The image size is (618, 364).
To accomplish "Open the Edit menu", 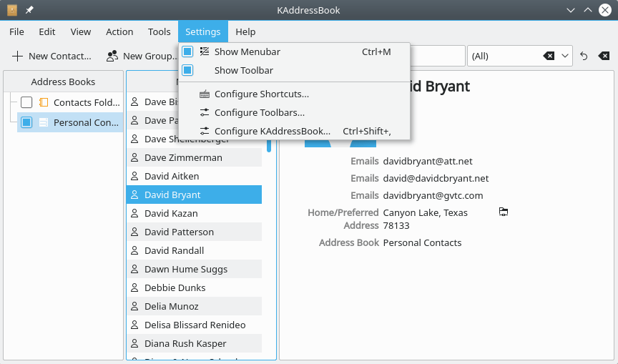I will click(47, 32).
